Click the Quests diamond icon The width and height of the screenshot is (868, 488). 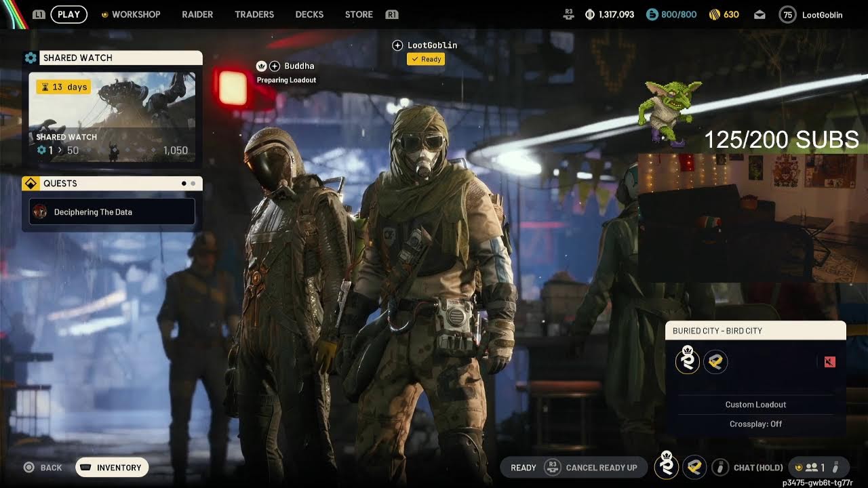[x=30, y=184]
